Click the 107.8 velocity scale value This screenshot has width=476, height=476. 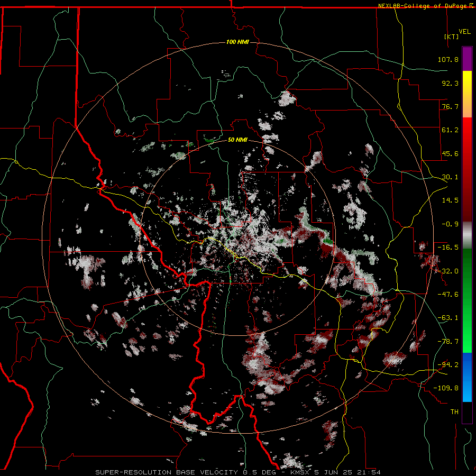pos(448,59)
